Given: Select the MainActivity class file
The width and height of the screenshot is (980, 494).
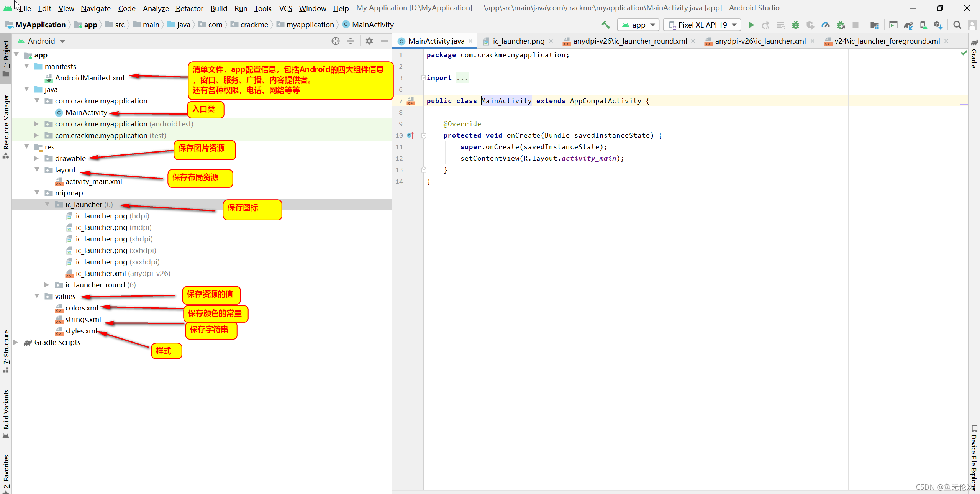Looking at the screenshot, I should tap(81, 112).
